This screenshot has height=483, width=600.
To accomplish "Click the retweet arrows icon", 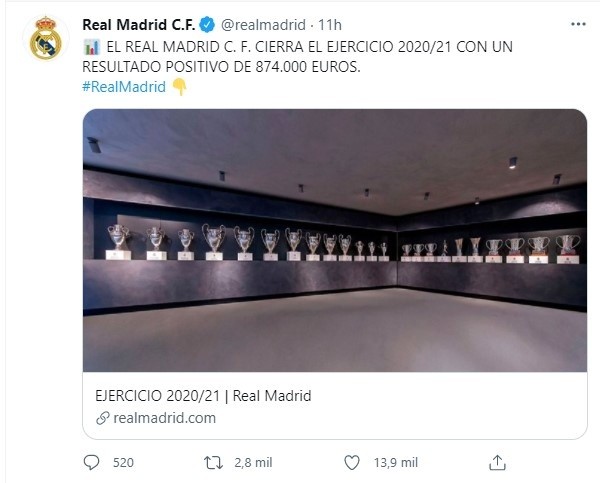I will tap(213, 462).
